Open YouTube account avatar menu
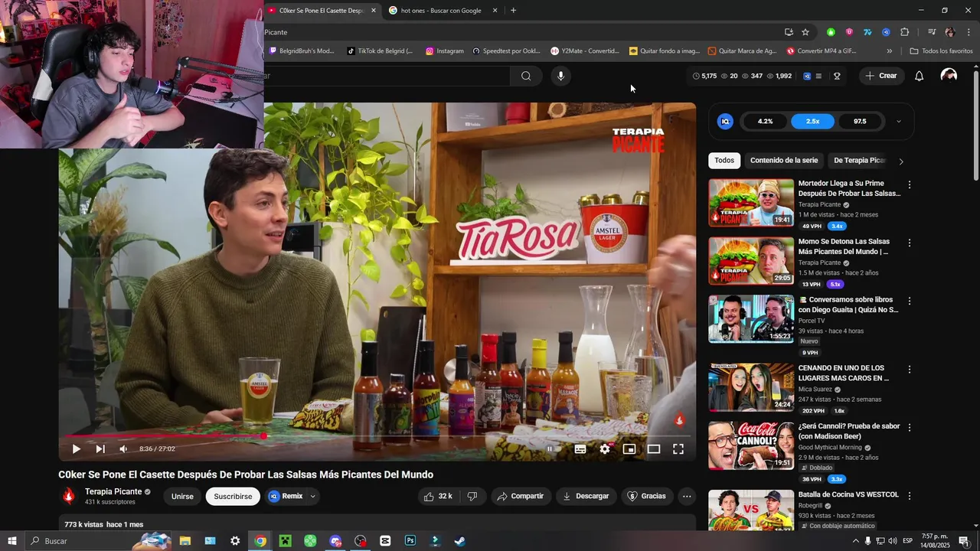The height and width of the screenshot is (551, 980). tap(949, 76)
